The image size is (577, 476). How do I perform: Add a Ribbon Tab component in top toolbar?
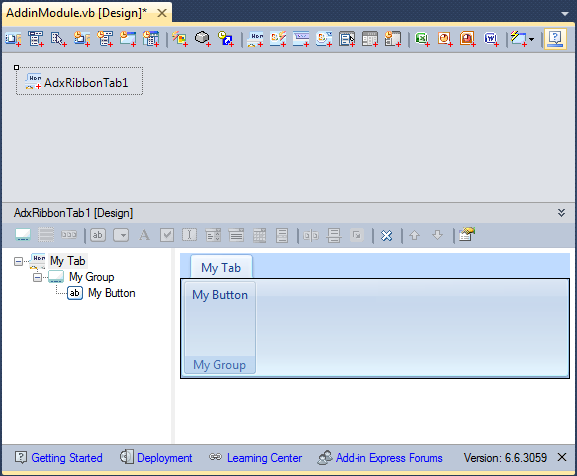(255, 39)
